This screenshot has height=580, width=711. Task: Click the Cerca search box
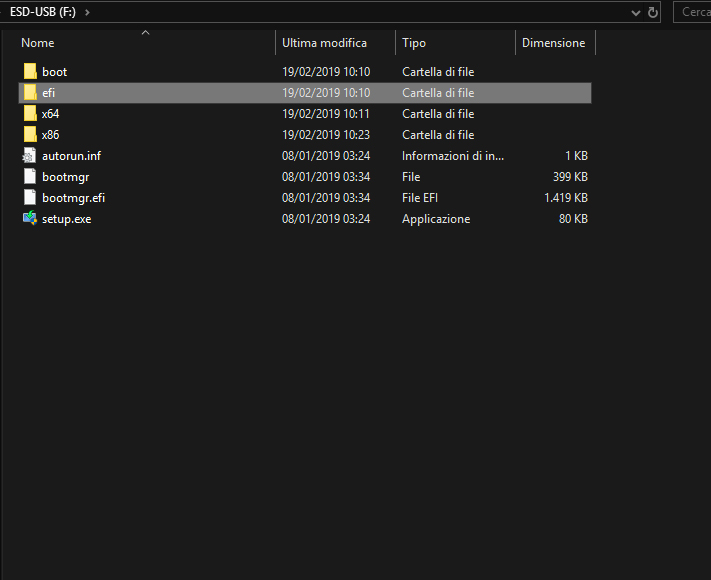(692, 12)
